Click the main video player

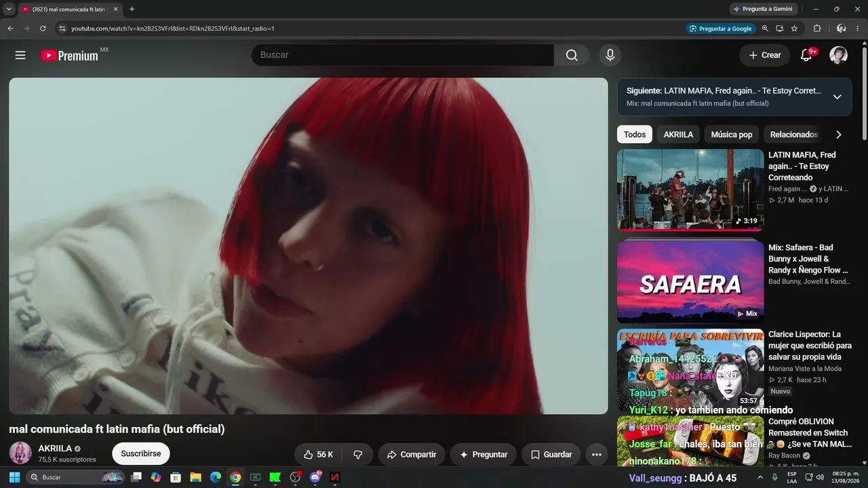click(x=309, y=246)
